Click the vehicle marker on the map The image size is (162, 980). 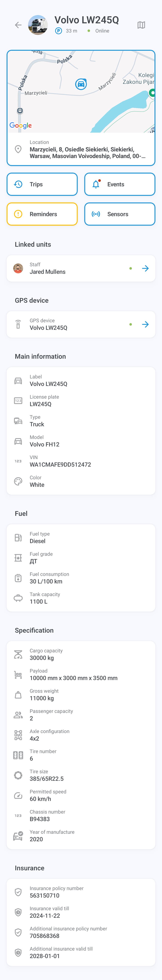coord(81,84)
